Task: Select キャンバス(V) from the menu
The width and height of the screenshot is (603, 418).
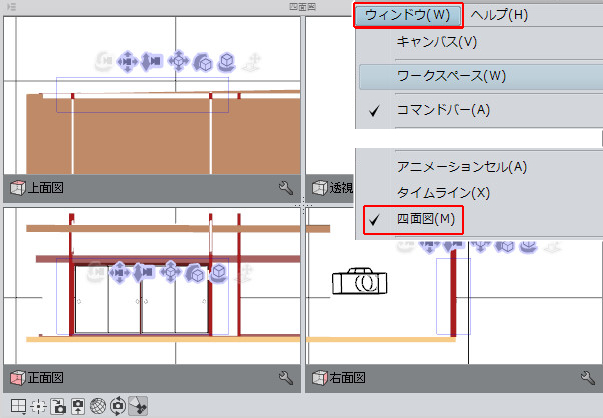Action: click(436, 42)
